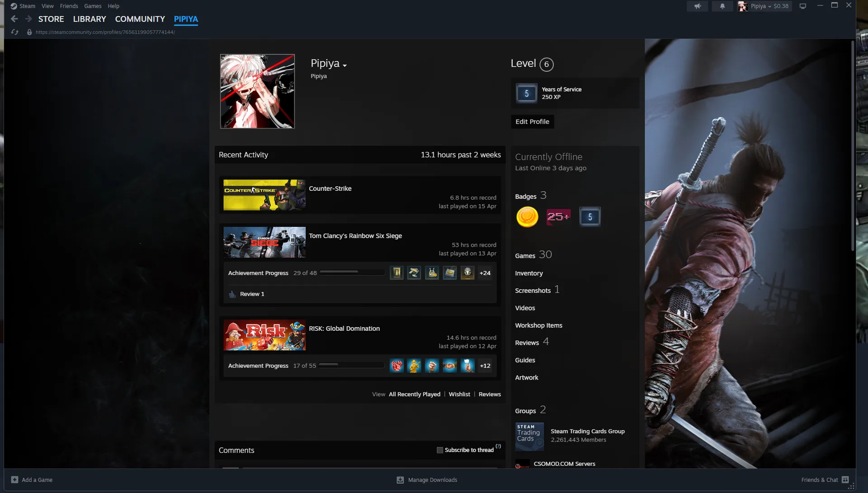Click the RISK achievement progress bar
The height and width of the screenshot is (493, 868).
click(352, 365)
